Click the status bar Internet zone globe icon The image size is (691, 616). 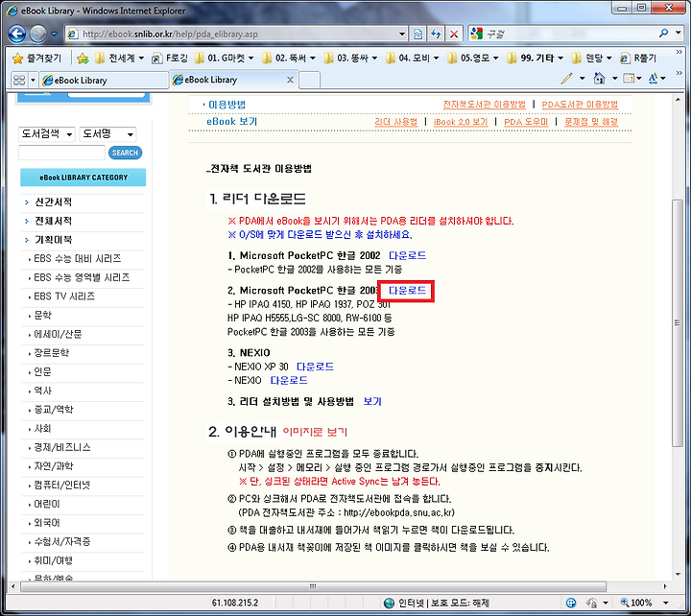coord(389,604)
